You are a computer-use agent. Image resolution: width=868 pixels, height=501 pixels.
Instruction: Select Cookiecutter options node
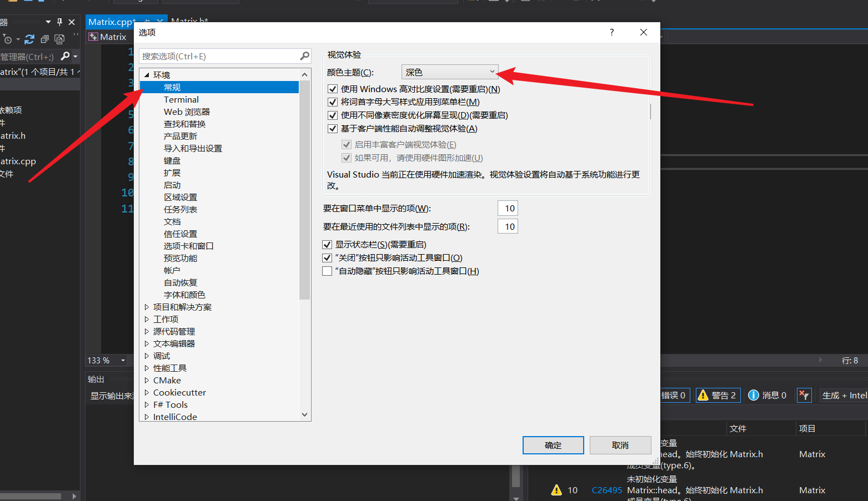tap(179, 392)
